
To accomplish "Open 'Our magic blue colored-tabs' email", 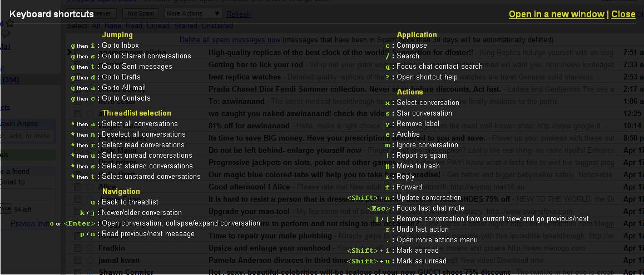I will pos(324,175).
